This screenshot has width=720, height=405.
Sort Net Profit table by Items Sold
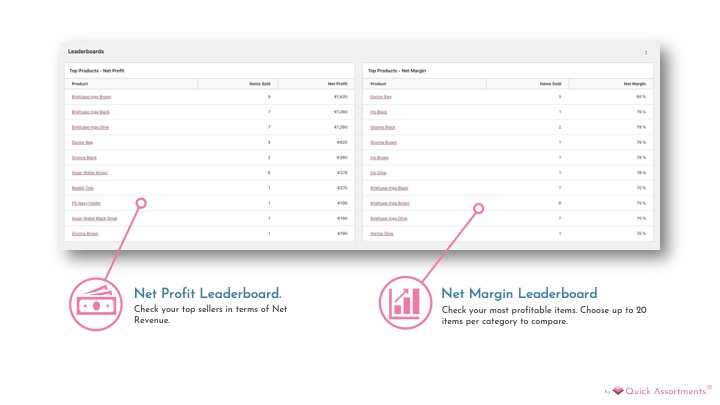tap(259, 84)
